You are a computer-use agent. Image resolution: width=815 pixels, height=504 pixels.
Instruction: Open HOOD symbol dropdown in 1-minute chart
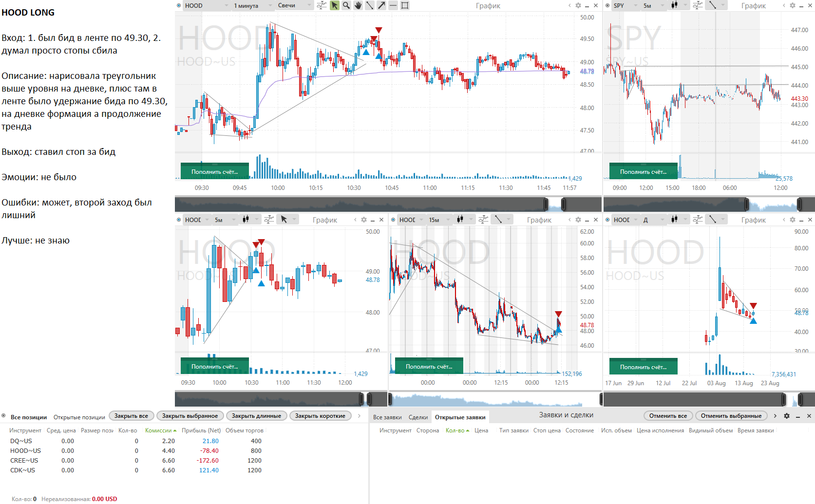coord(207,5)
